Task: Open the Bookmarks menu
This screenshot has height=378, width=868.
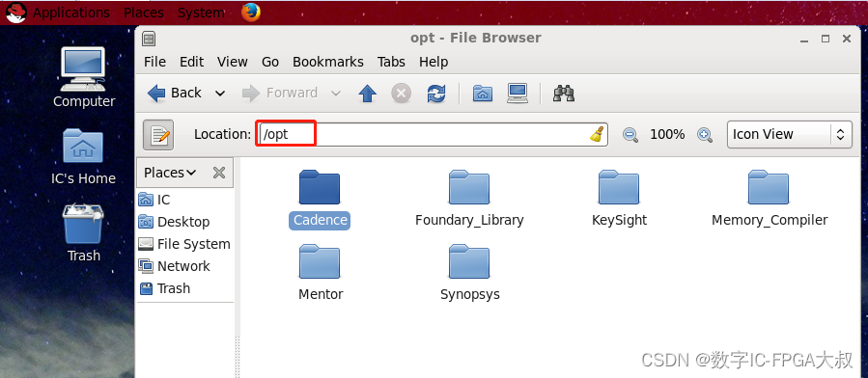Action: tap(327, 62)
